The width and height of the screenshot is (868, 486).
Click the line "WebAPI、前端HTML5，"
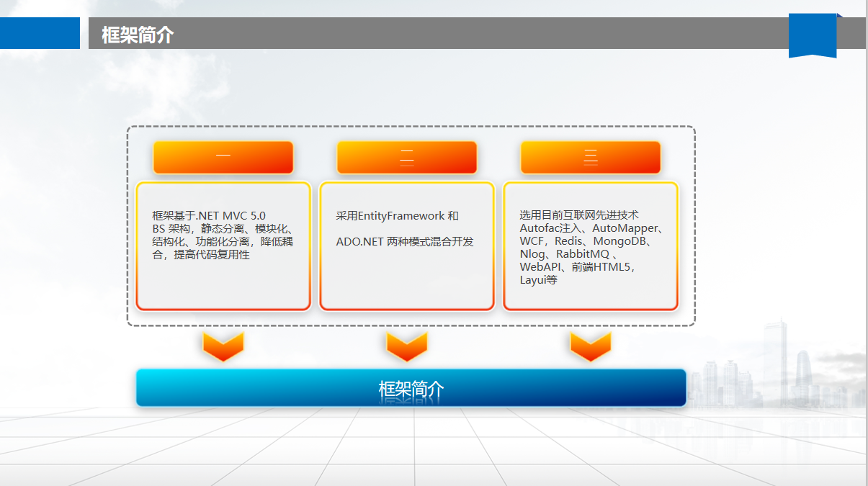[x=578, y=267]
